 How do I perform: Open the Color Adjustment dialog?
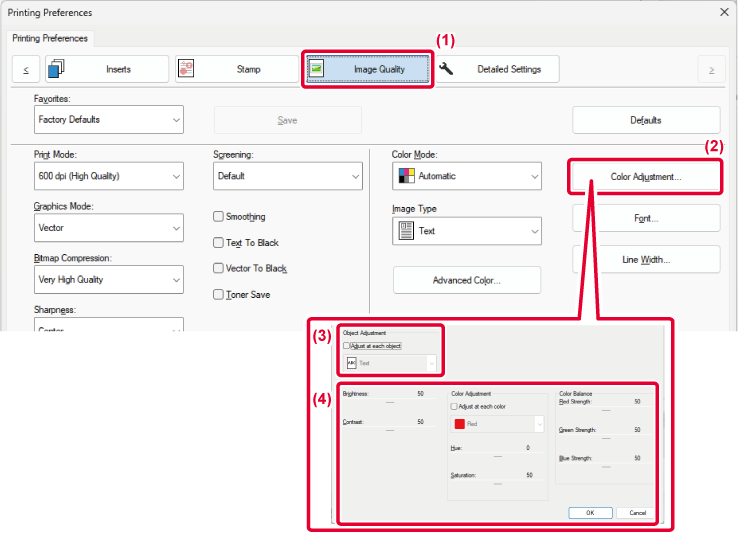tap(646, 177)
